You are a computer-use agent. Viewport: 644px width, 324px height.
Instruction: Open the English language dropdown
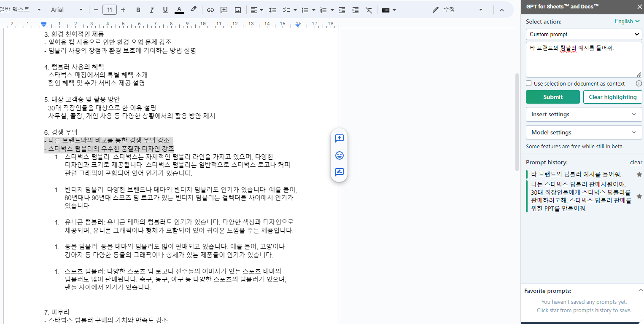click(628, 21)
